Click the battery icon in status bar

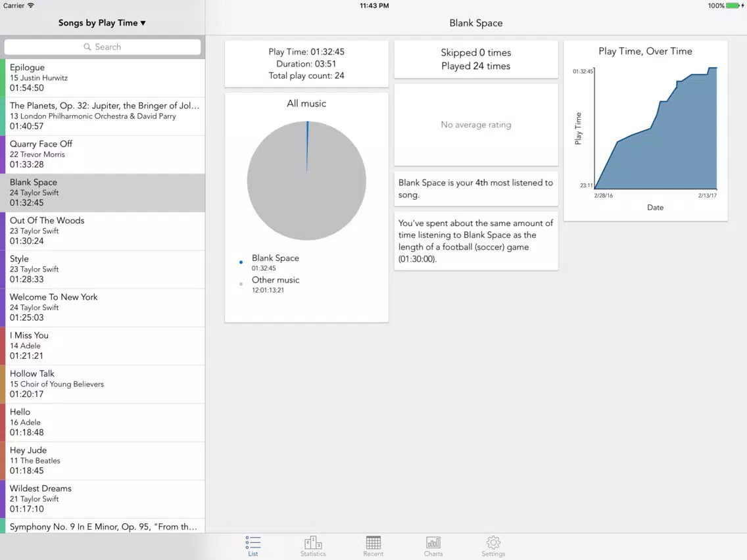pyautogui.click(x=734, y=6)
